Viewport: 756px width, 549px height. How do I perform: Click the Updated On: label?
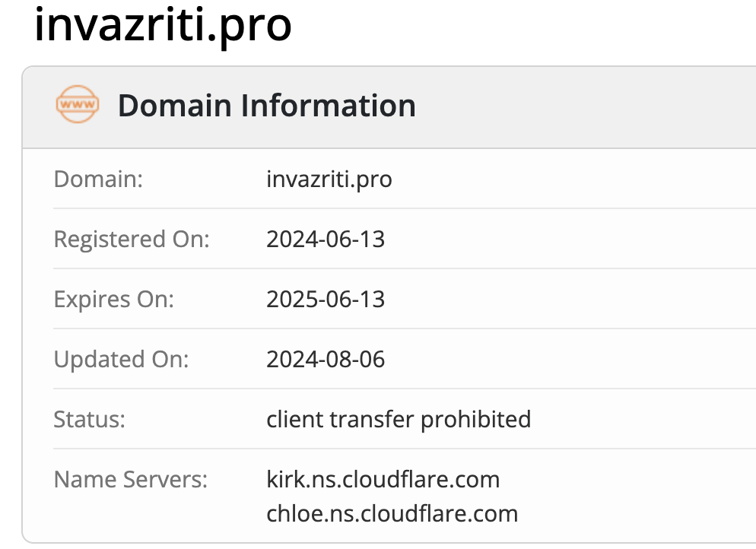coord(121,360)
